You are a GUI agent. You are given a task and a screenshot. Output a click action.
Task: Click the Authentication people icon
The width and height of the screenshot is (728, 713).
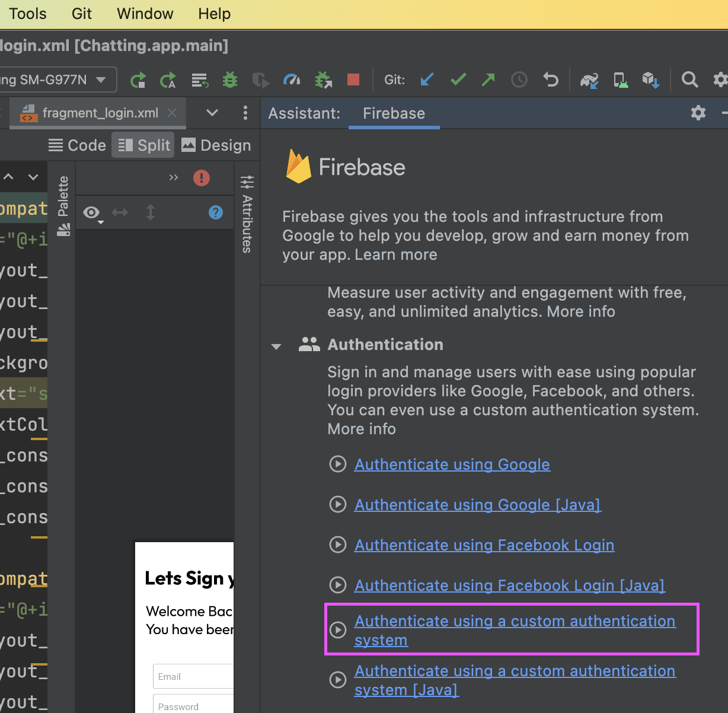tap(309, 344)
